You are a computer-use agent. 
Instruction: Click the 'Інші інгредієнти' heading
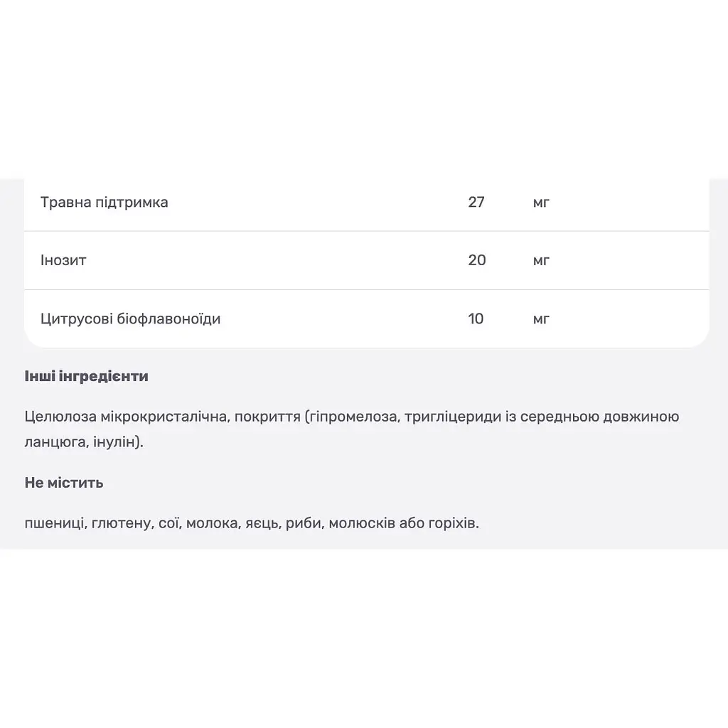(86, 376)
